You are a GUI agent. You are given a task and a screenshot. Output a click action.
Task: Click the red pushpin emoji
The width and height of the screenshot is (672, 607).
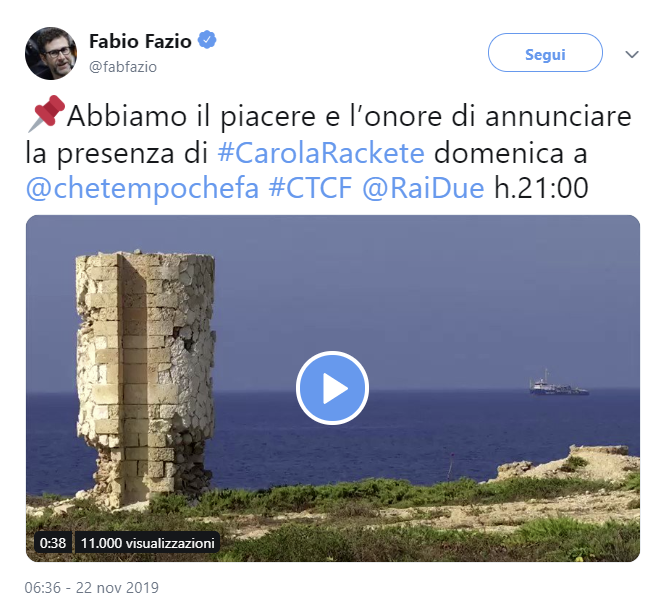pyautogui.click(x=46, y=114)
